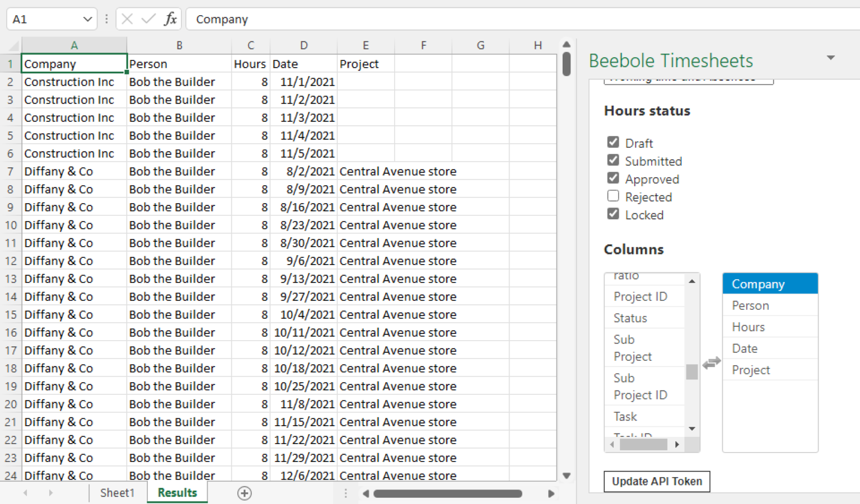
Task: Click the swap arrows icon between the column lists
Action: [711, 363]
